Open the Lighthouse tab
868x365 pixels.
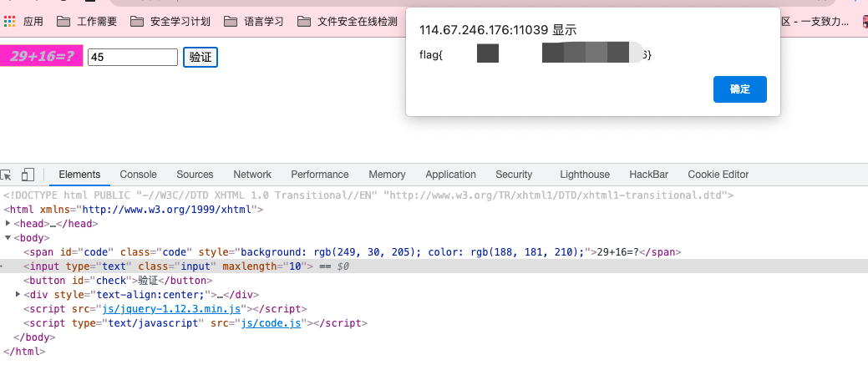[585, 175]
